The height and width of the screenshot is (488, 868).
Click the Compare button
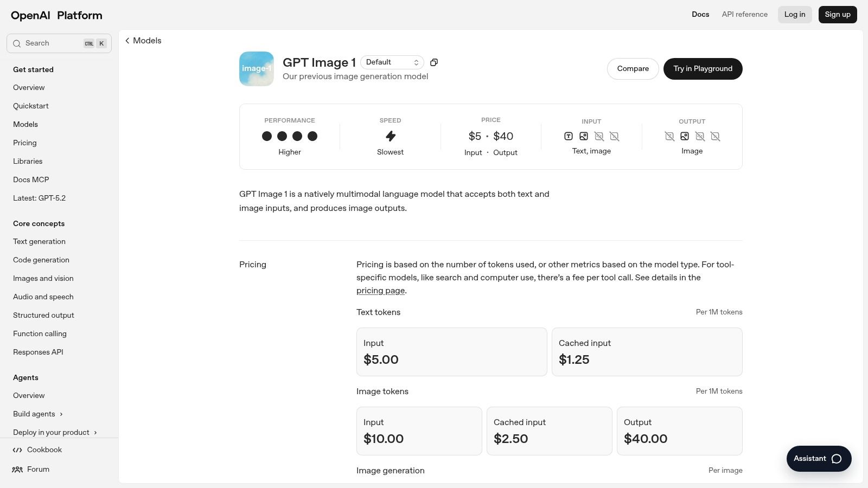click(633, 69)
